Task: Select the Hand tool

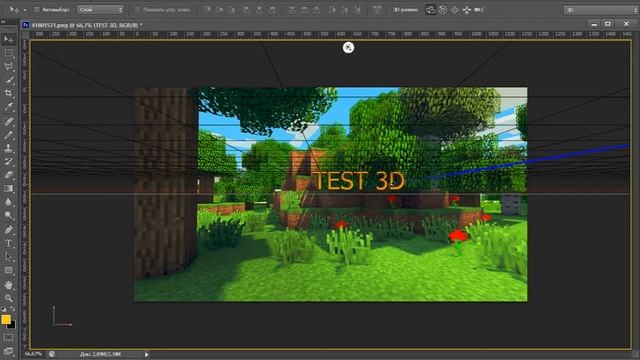Action: [8, 284]
